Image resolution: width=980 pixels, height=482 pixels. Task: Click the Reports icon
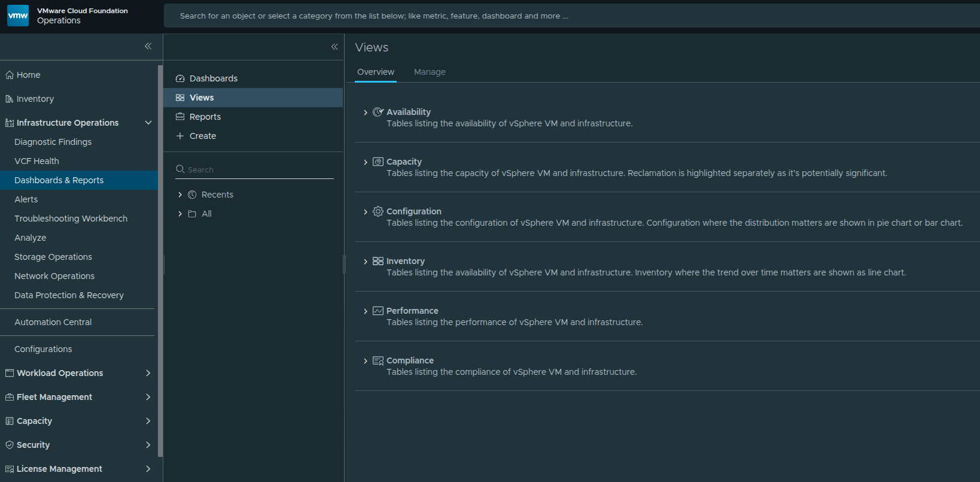(x=180, y=117)
